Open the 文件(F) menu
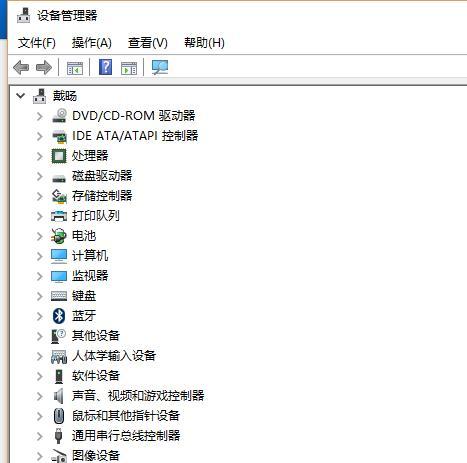Screen dimensions: 467x463 37,43
